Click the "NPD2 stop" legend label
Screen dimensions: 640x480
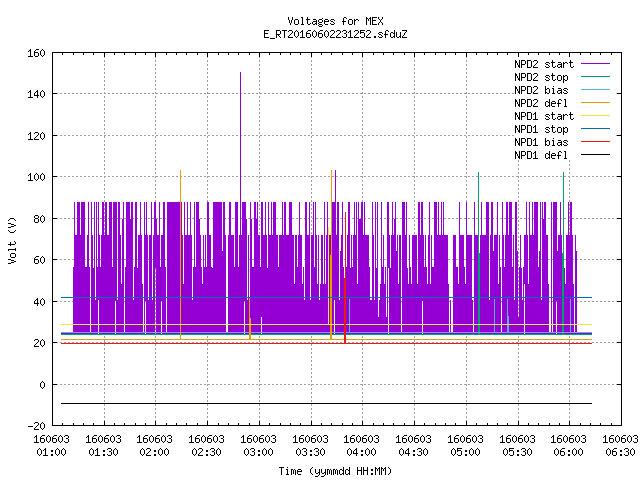pos(541,77)
